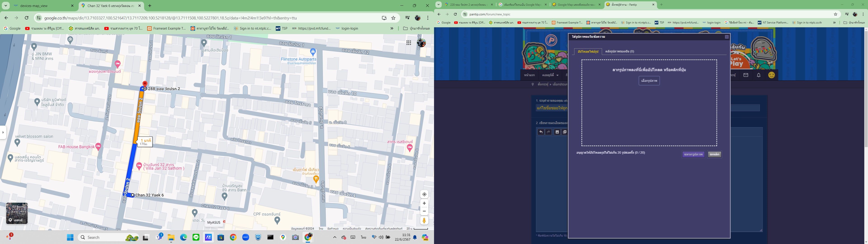868x244 pixels.
Task: Click the Pantip page vertical scrollbar
Action: point(866,89)
